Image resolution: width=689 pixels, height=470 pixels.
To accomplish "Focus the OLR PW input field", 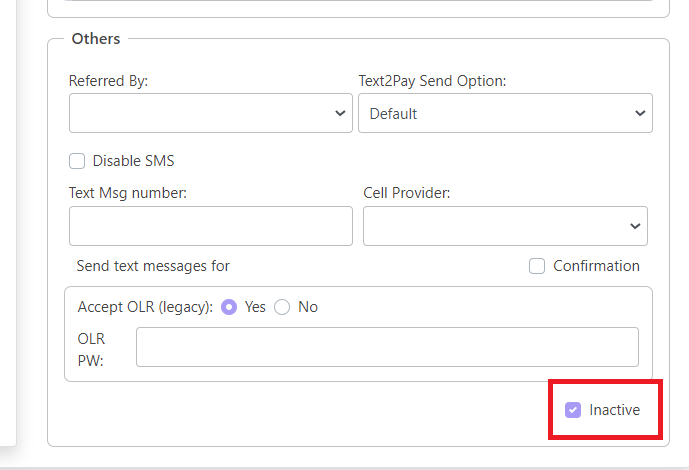I will (387, 347).
